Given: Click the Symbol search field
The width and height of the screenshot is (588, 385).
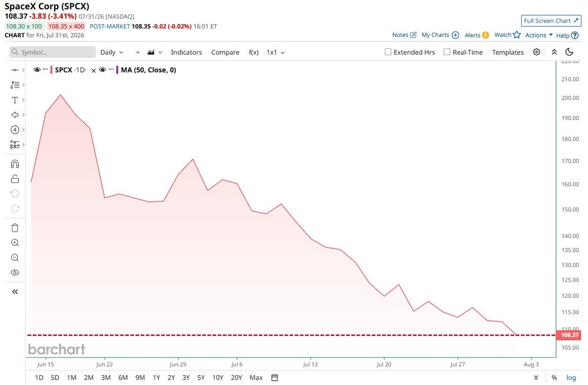Looking at the screenshot, I should (52, 52).
